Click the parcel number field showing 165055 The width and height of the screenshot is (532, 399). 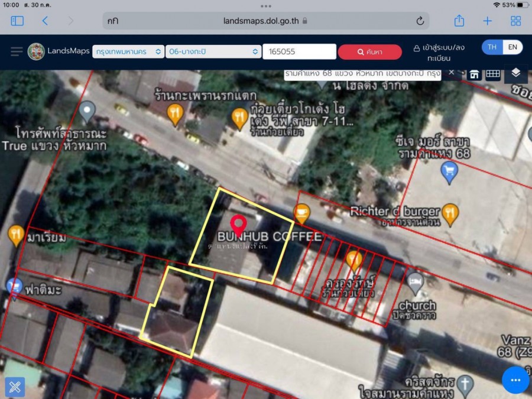click(x=299, y=51)
